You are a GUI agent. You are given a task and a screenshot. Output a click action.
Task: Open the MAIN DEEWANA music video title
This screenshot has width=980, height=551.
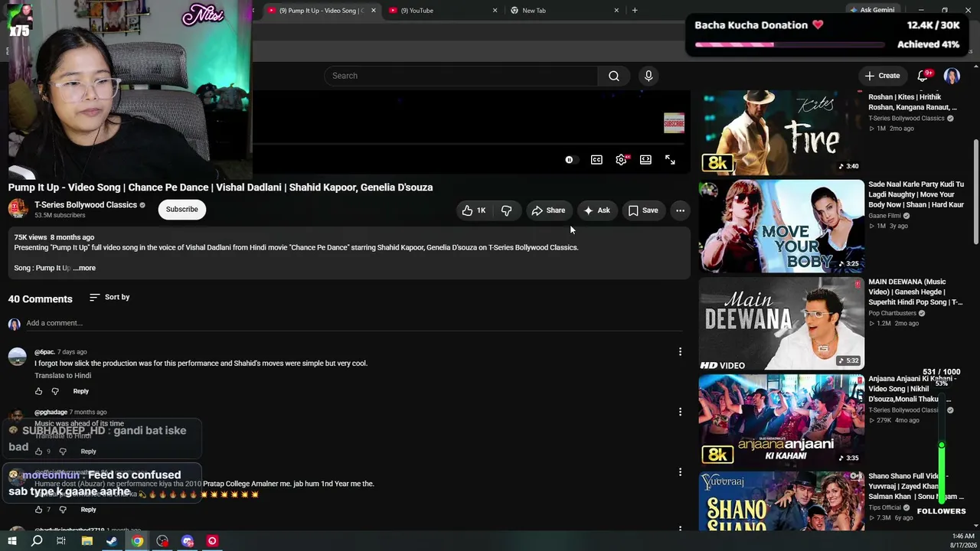tap(916, 292)
